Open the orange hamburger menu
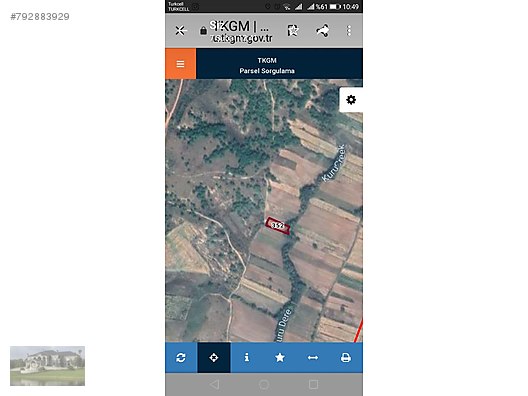 pyautogui.click(x=180, y=64)
